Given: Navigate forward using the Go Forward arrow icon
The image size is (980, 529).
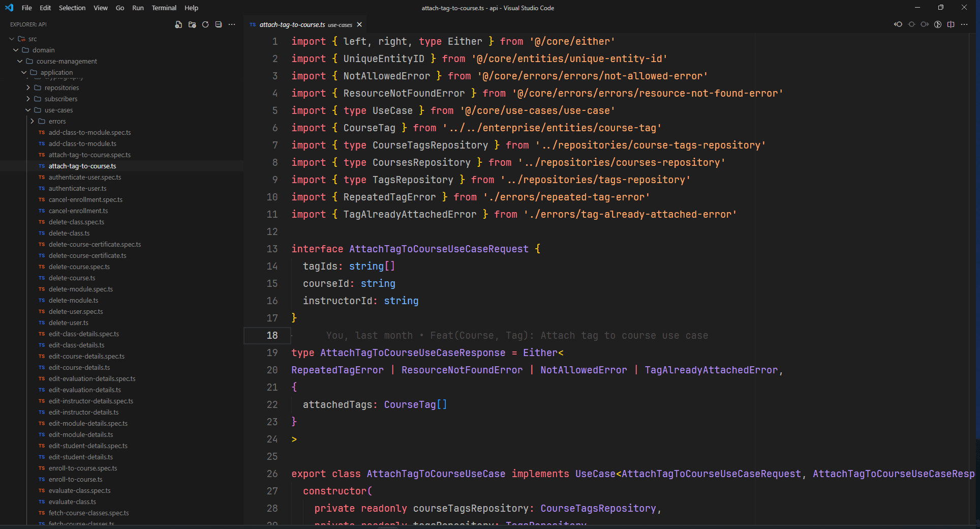Looking at the screenshot, I should point(924,24).
